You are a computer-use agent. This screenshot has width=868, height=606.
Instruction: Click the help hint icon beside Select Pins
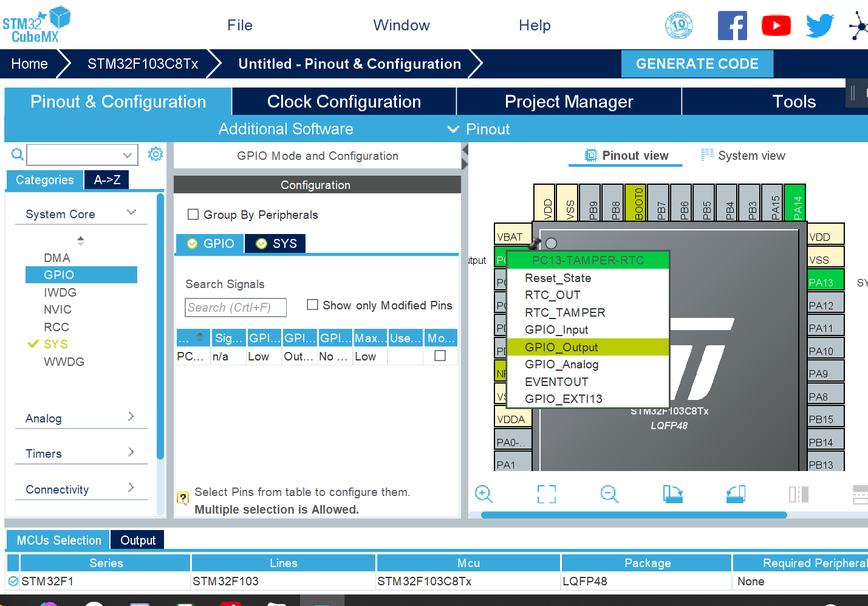coord(183,498)
